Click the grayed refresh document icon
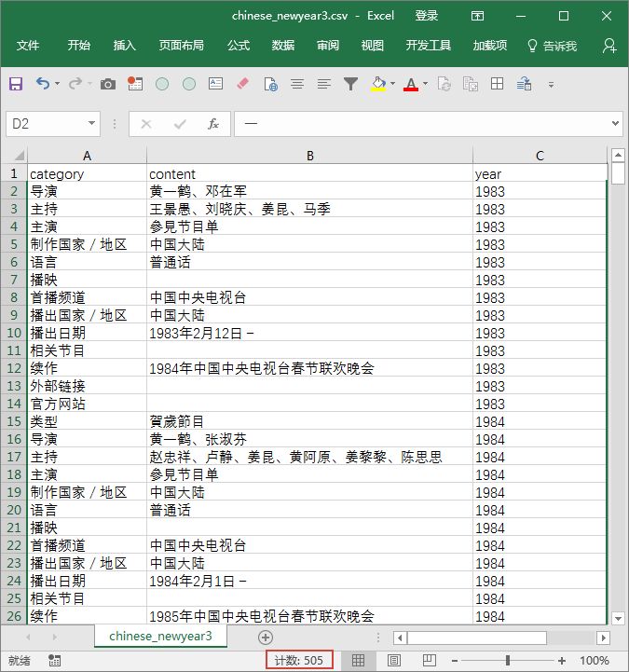The width and height of the screenshot is (629, 672). [x=444, y=84]
